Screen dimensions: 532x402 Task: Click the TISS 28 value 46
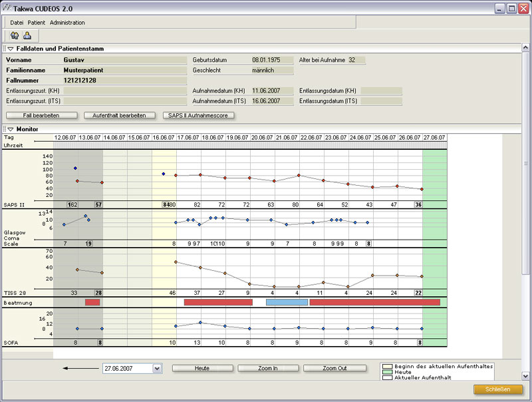tap(172, 293)
